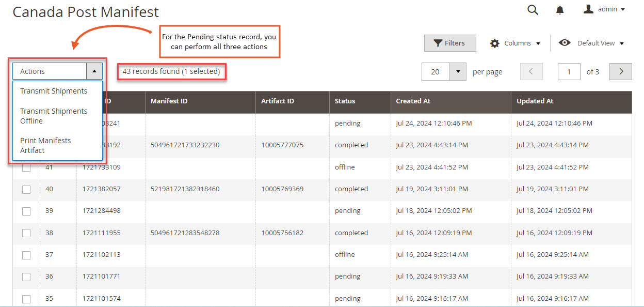Viewport: 644px width, 307px height.
Task: Click group ID 1721382057
Action: pos(101,189)
